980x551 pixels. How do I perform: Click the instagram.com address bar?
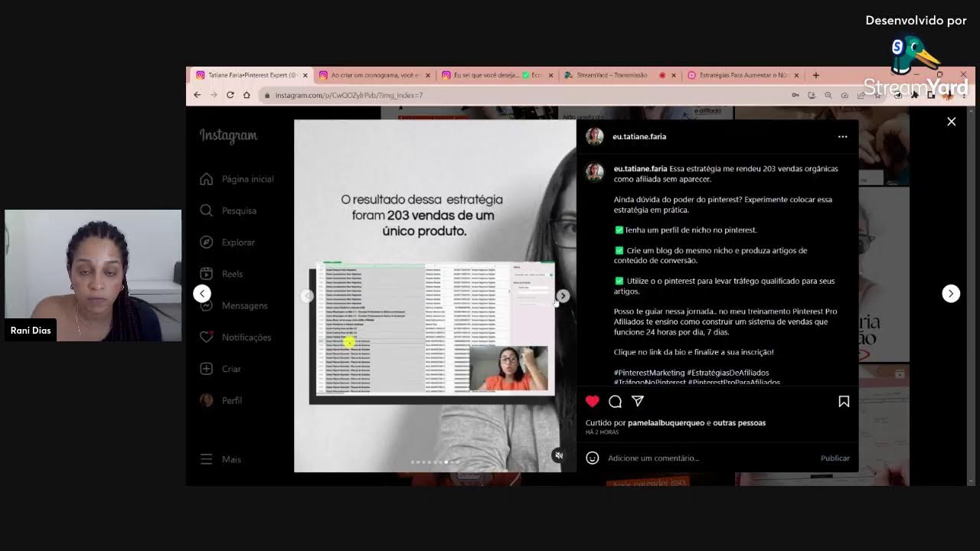pos(524,95)
